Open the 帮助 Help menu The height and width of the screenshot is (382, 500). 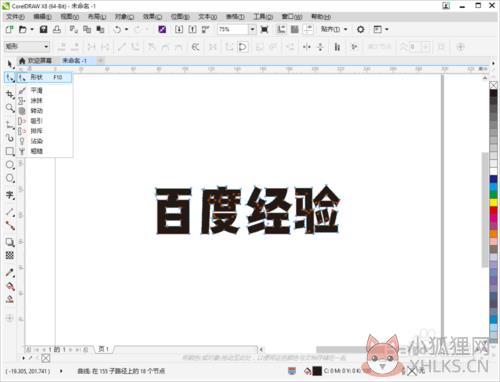(321, 16)
